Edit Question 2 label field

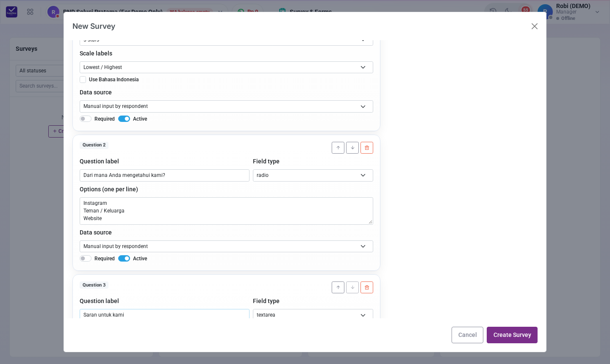(x=164, y=175)
